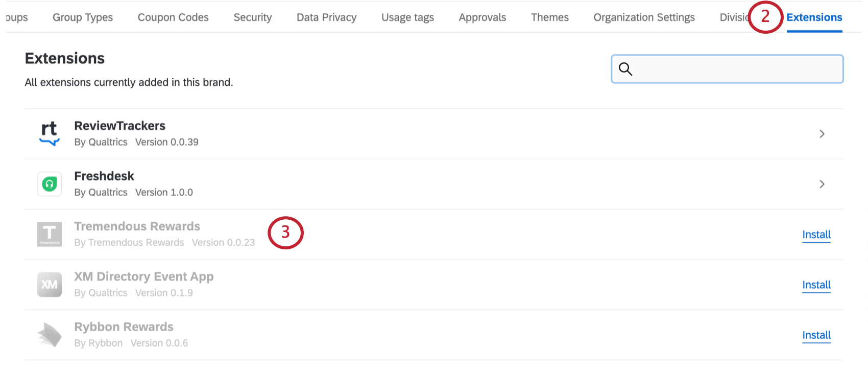Click the green Freshdesk headset icon
The image size is (868, 370).
(x=50, y=184)
